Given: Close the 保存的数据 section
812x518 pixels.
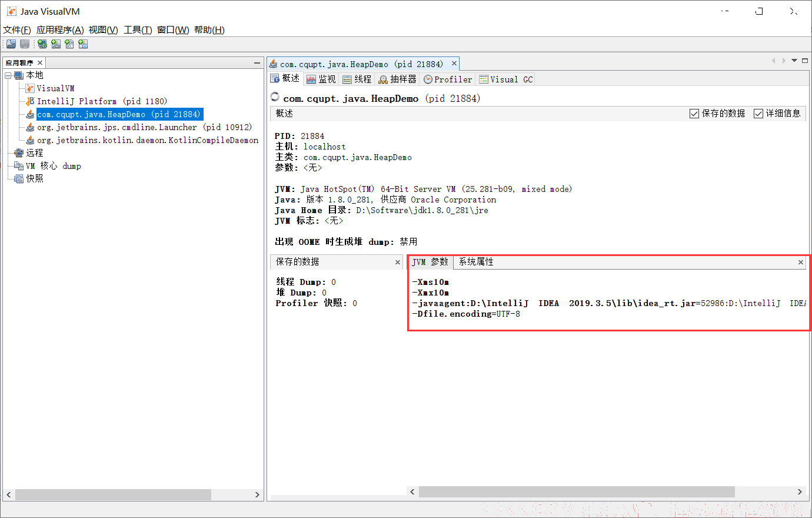Looking at the screenshot, I should [398, 263].
